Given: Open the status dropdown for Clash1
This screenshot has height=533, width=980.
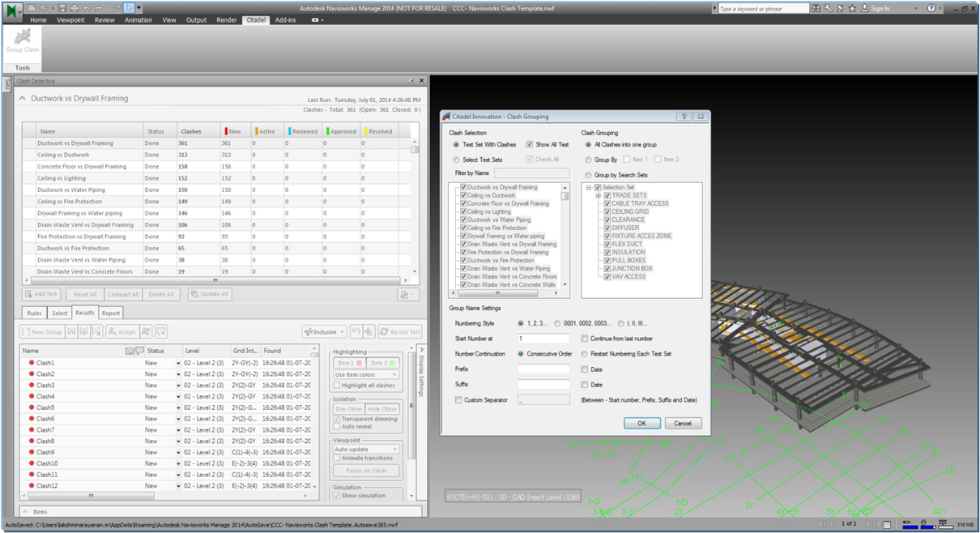Looking at the screenshot, I should pos(178,363).
